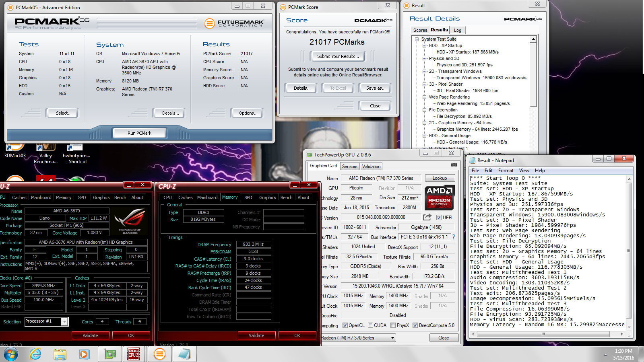
Task: Open the Windows Start menu orb
Action: [11, 354]
